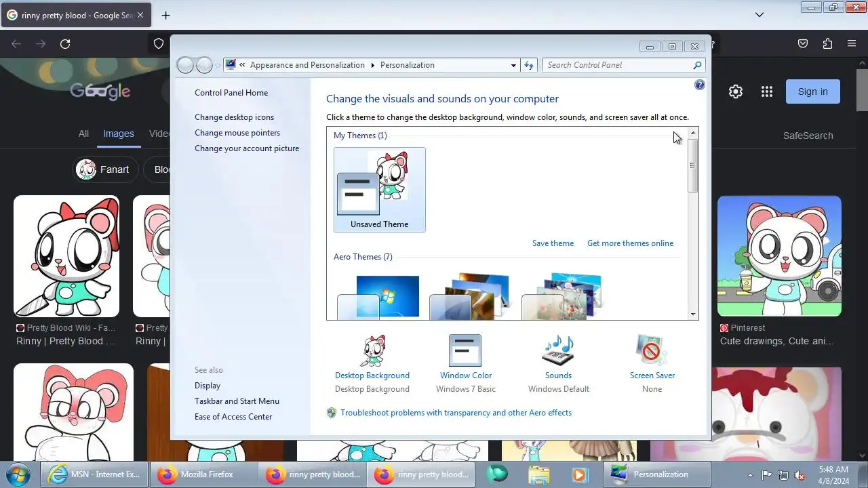868x488 pixels.
Task: Reload the page in Firefox
Action: click(65, 43)
